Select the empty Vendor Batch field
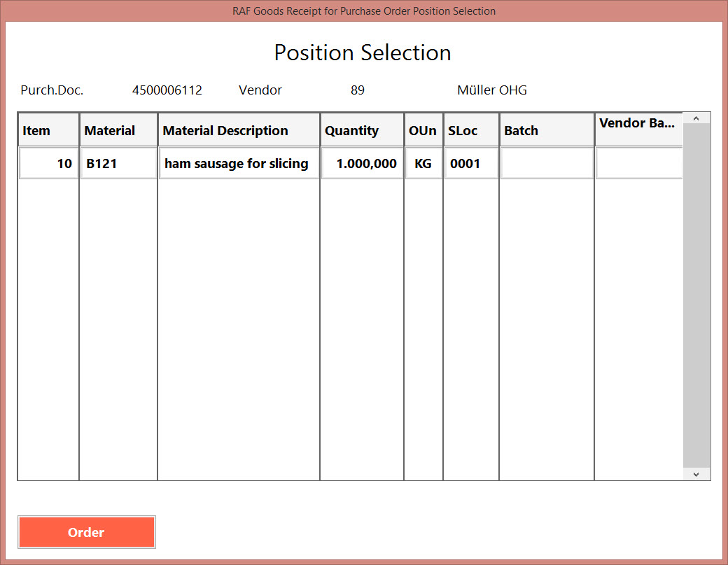Screen dimensions: 728x565 tap(638, 163)
